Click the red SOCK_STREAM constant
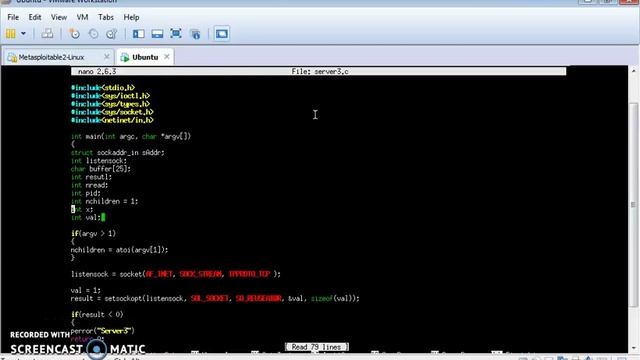 coord(200,274)
